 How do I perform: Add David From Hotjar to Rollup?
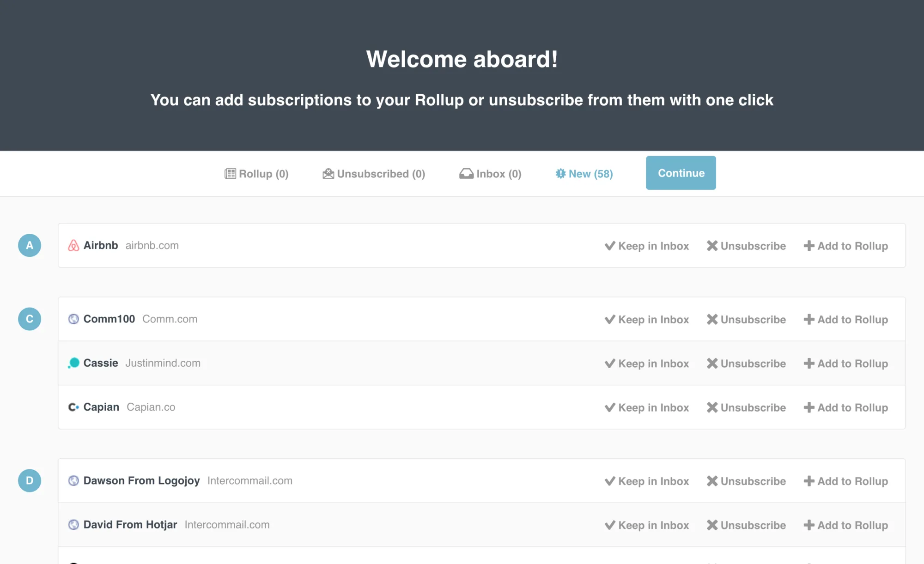click(x=846, y=525)
